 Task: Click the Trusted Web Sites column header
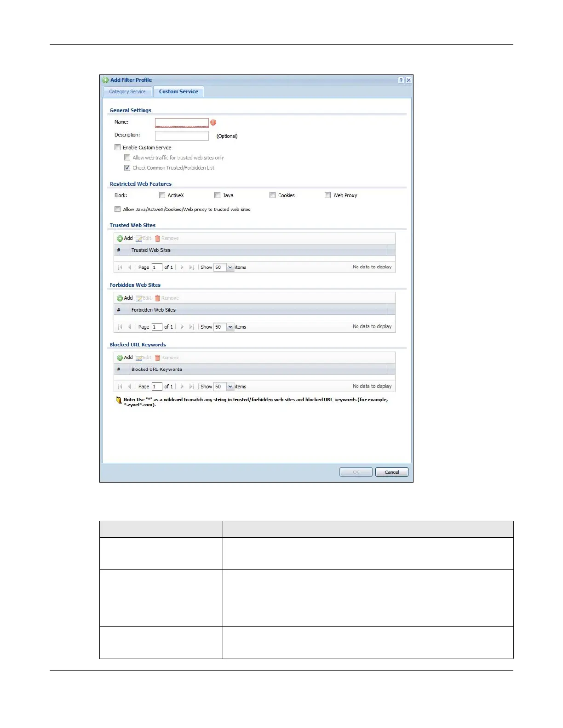[258, 250]
